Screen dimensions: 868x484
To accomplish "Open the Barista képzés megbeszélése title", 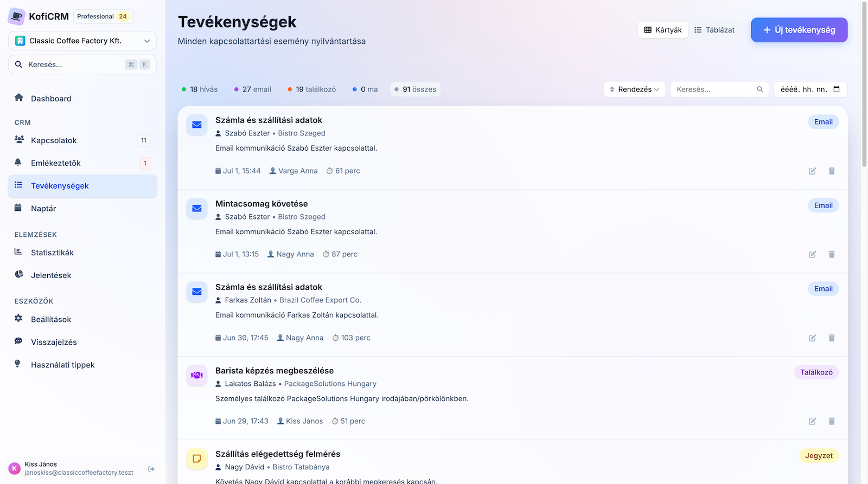I will click(x=275, y=371).
